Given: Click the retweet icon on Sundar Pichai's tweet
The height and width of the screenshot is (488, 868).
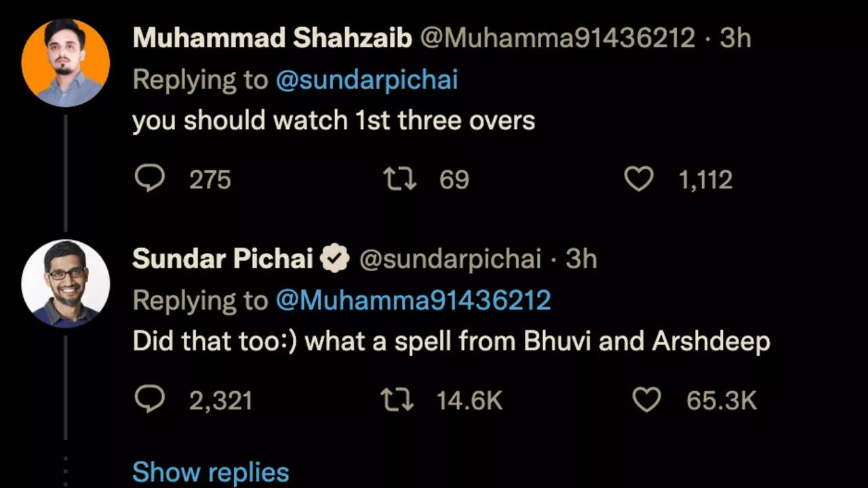Looking at the screenshot, I should point(397,400).
